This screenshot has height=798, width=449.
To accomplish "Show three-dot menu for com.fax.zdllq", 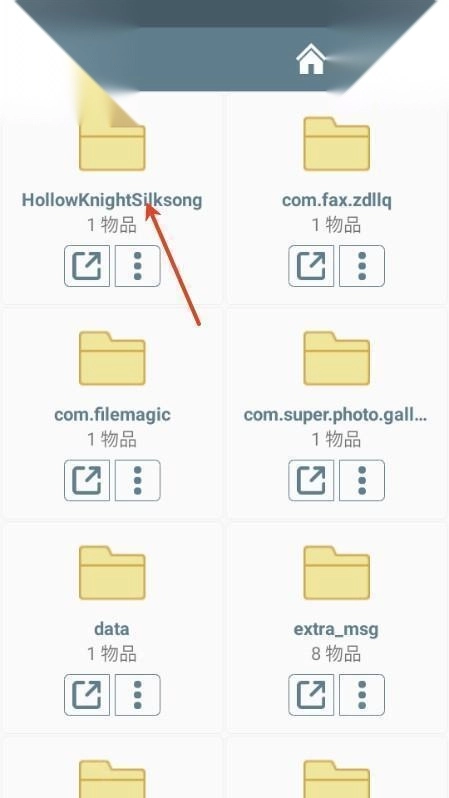I will pos(362,266).
